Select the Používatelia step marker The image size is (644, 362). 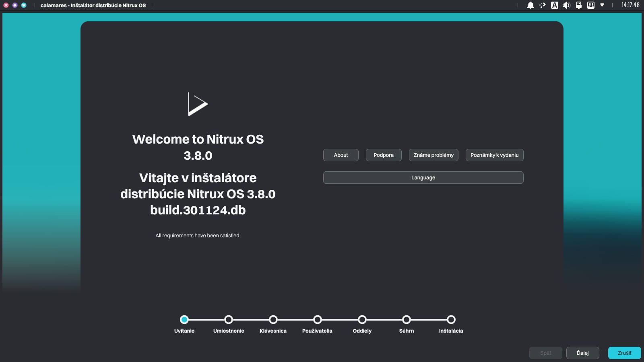318,320
